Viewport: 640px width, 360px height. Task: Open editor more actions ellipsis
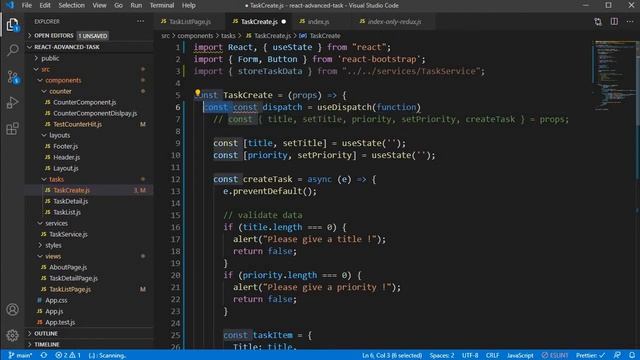[630, 22]
